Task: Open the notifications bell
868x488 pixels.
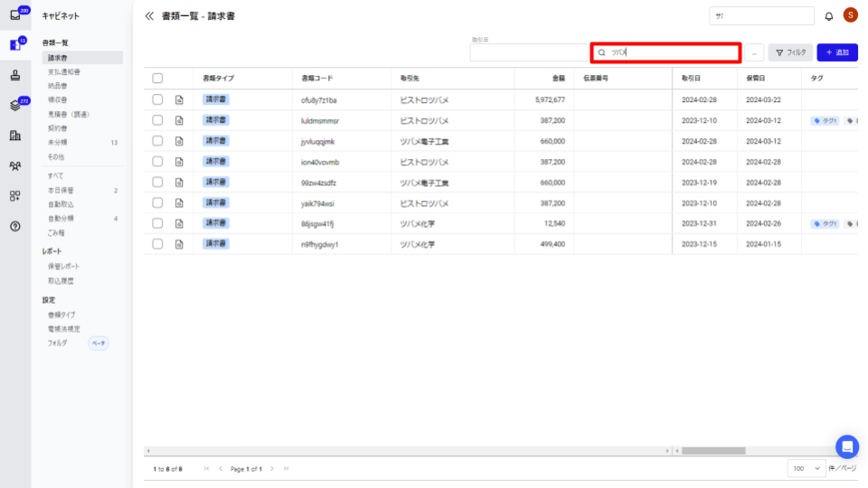Action: [829, 16]
